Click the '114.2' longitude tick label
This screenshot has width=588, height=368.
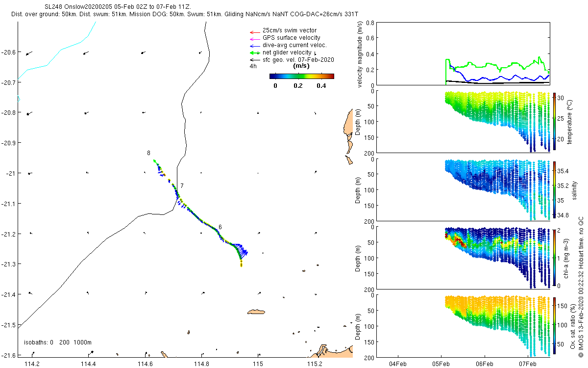pyautogui.click(x=32, y=364)
